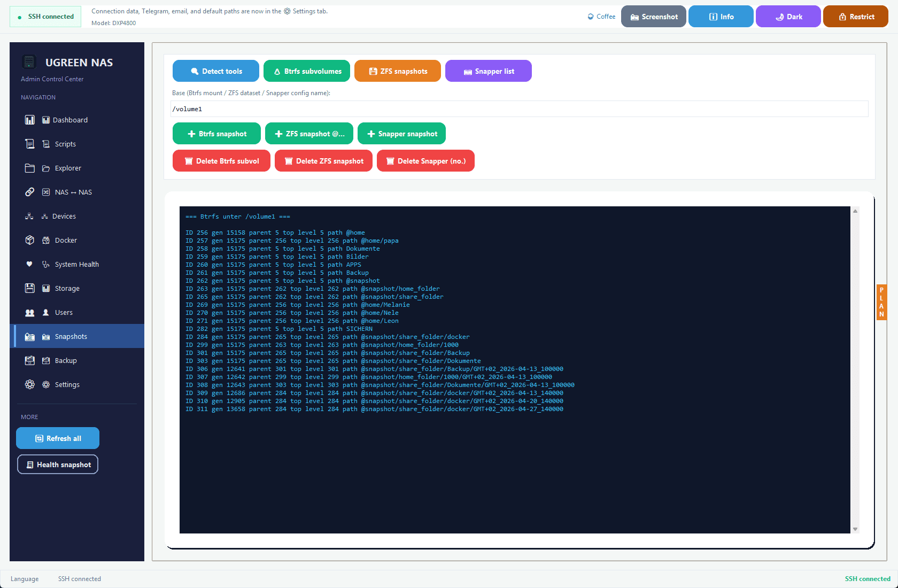
Task: Create a ZFS snapshot @...
Action: (x=309, y=134)
